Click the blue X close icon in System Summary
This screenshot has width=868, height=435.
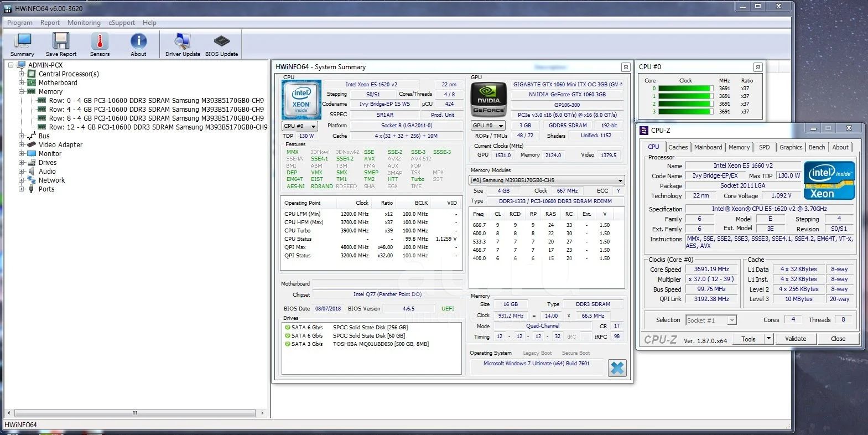click(x=617, y=367)
